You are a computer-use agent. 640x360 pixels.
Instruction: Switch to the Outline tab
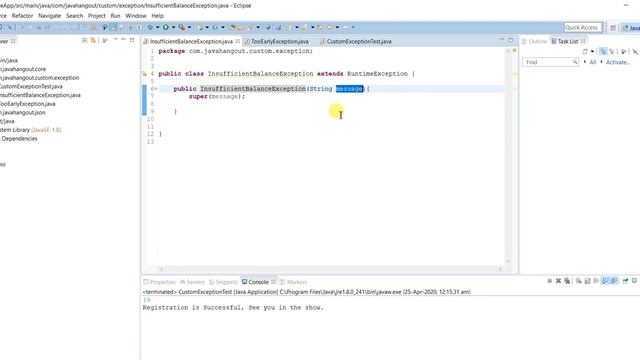(534, 41)
